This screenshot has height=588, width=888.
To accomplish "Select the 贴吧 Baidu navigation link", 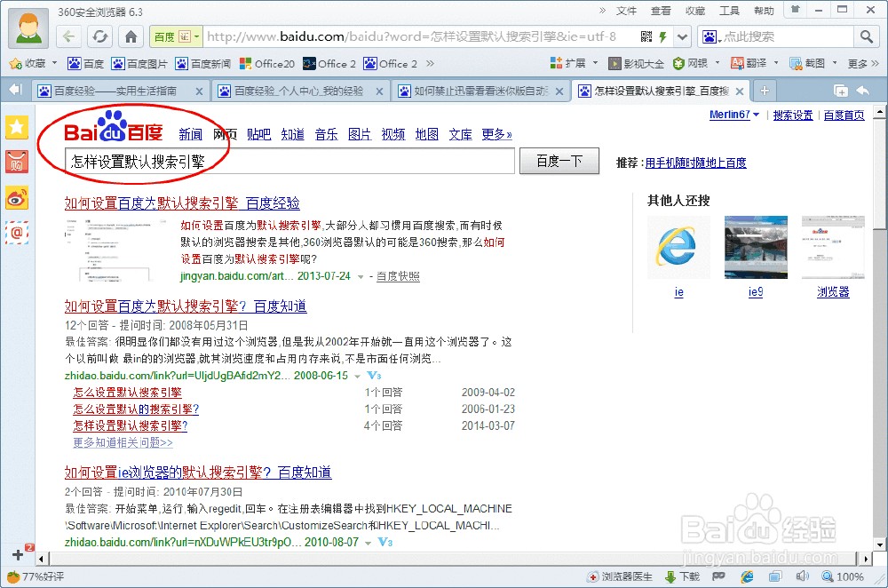I will [258, 134].
